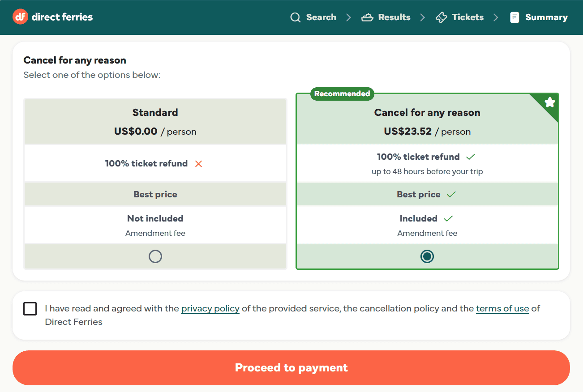The width and height of the screenshot is (583, 392).
Task: Click the Tickets step ticket icon
Action: click(442, 17)
